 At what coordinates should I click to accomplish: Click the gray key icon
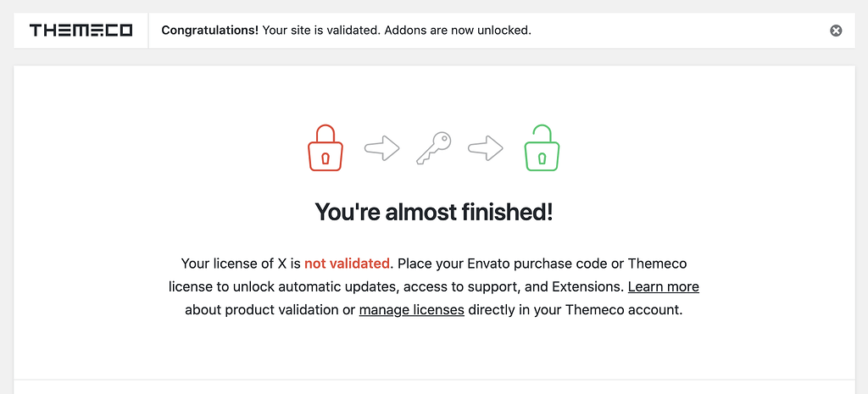434,148
